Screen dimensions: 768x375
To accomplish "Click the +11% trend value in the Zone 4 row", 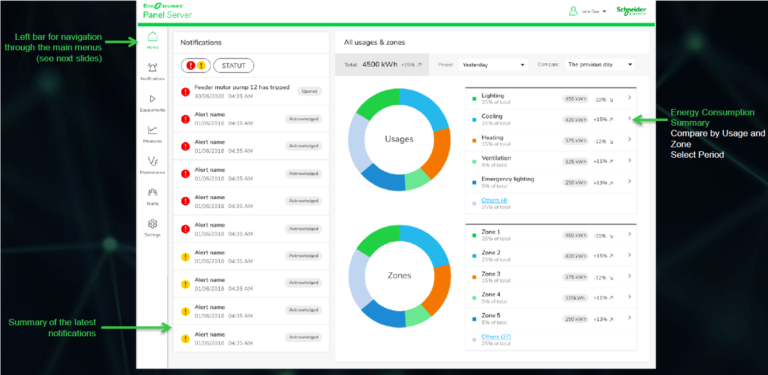I will pyautogui.click(x=600, y=298).
